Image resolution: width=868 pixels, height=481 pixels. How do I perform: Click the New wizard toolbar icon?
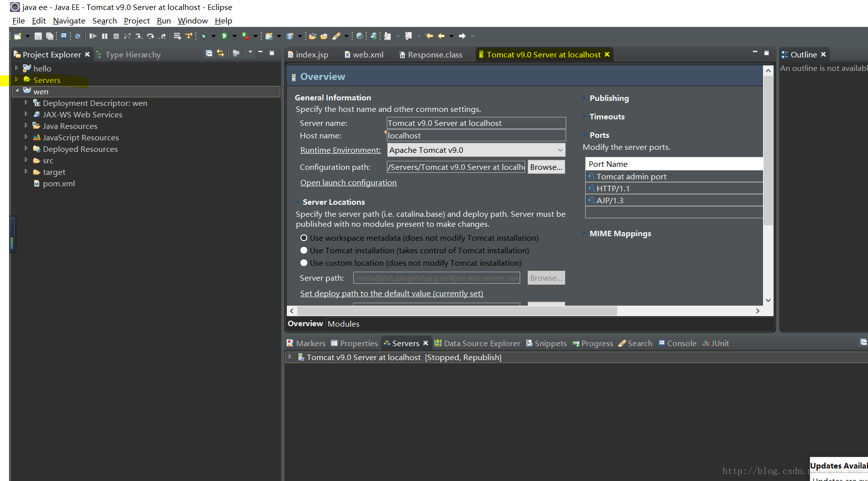[x=17, y=36]
